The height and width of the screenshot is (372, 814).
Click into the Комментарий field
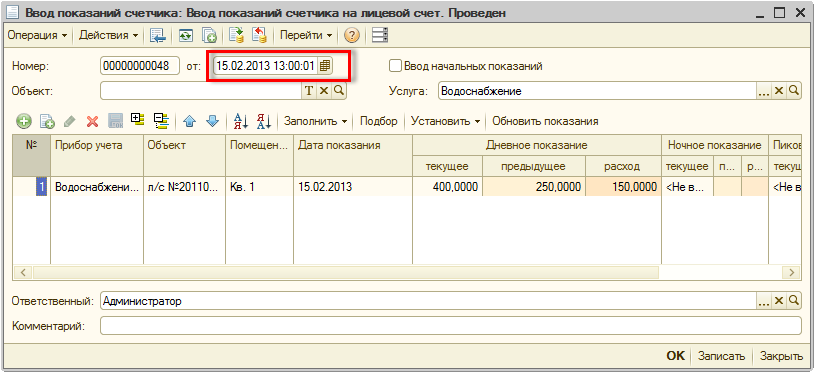(451, 326)
